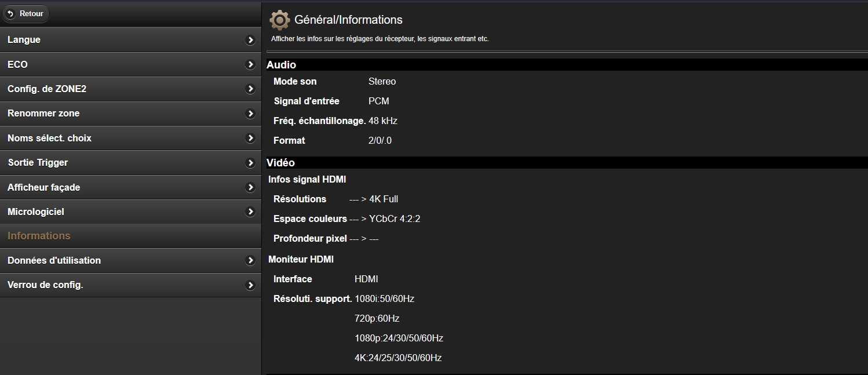The width and height of the screenshot is (868, 375).
Task: Click the arrow icon on Langue row
Action: tap(250, 40)
